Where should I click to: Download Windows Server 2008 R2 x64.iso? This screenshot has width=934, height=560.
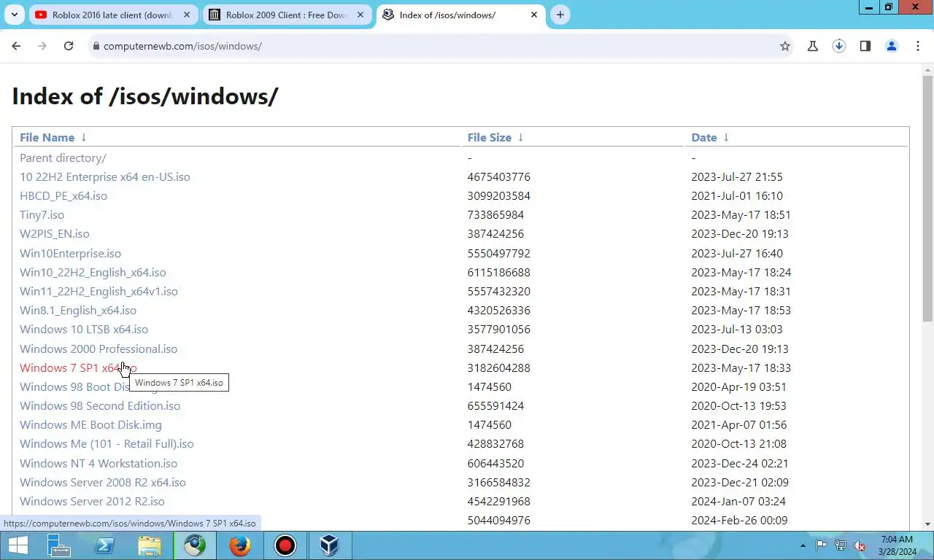point(103,482)
